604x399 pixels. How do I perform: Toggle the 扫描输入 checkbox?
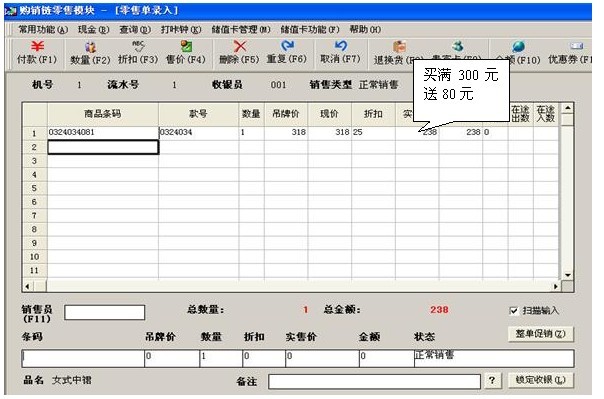(x=513, y=310)
